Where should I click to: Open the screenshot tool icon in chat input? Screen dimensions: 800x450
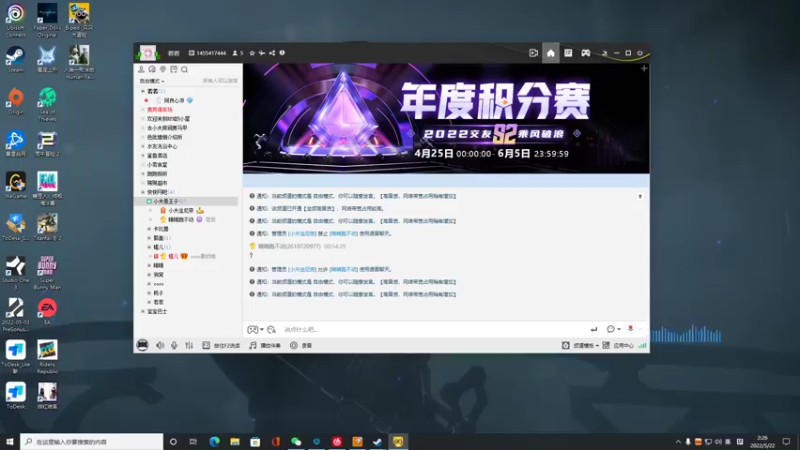click(x=252, y=330)
